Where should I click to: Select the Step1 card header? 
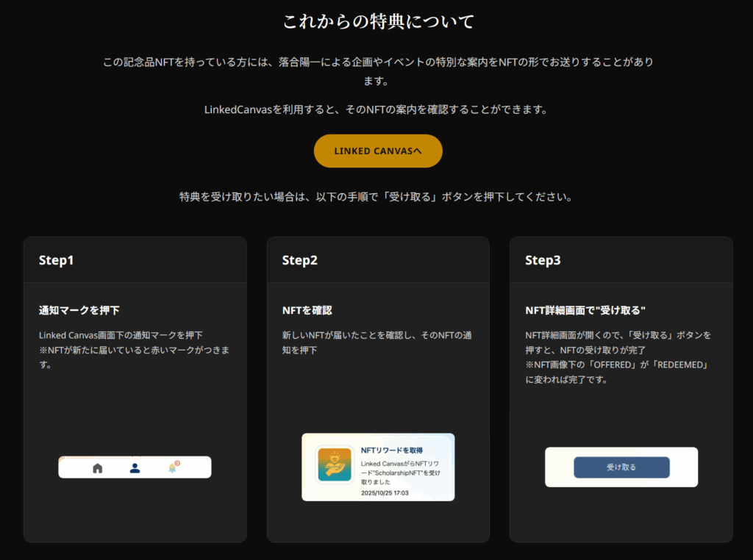coord(57,260)
